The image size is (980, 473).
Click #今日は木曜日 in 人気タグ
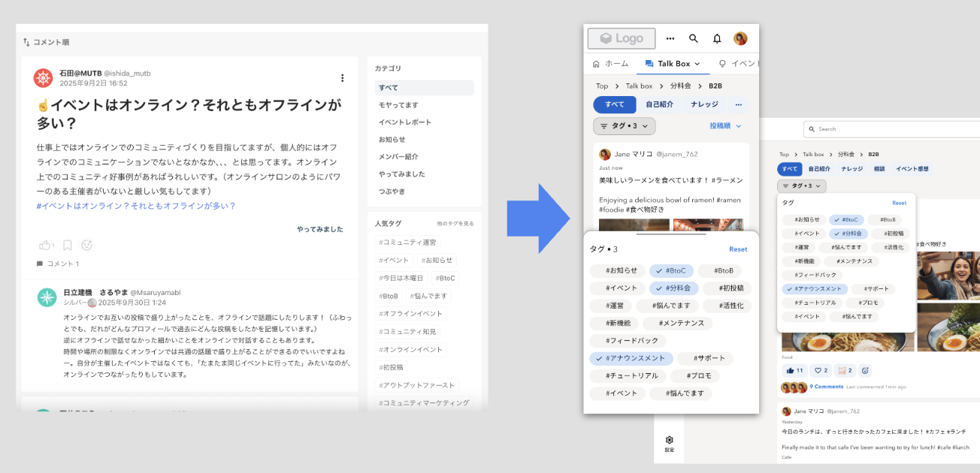(x=401, y=278)
